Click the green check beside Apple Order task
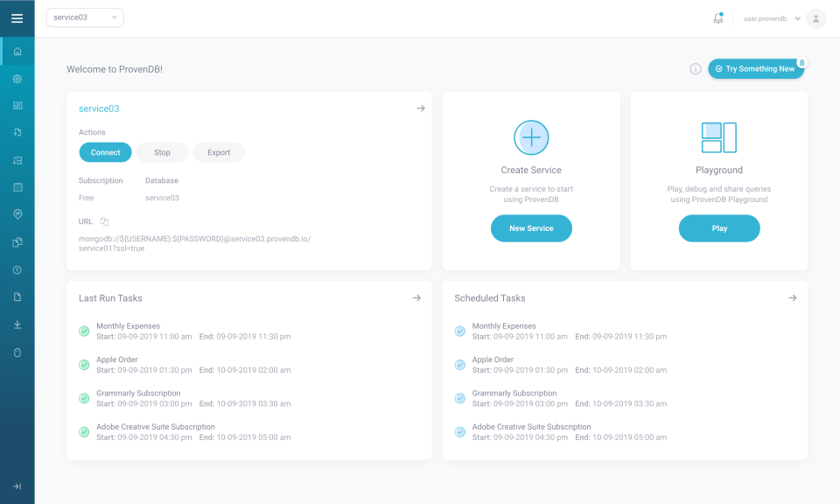Image resolution: width=840 pixels, height=504 pixels. coord(84,364)
